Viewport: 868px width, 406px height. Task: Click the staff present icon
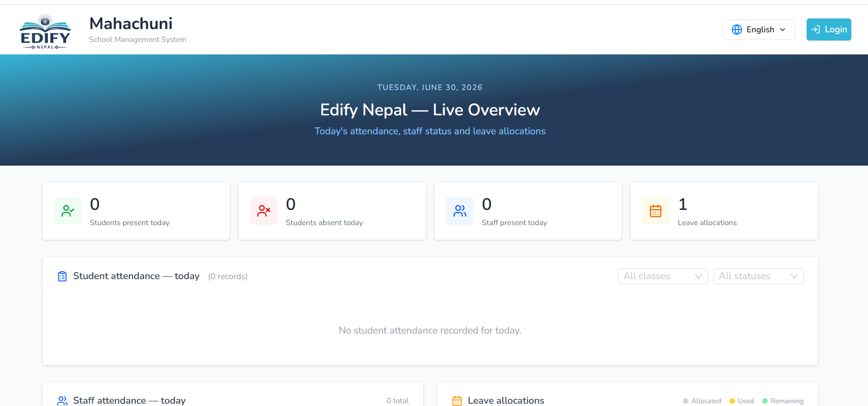click(x=460, y=211)
